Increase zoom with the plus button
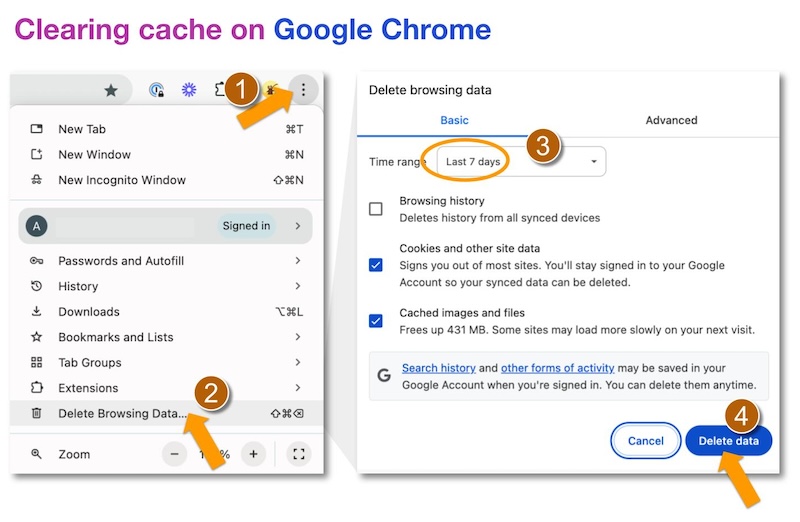 [x=253, y=454]
